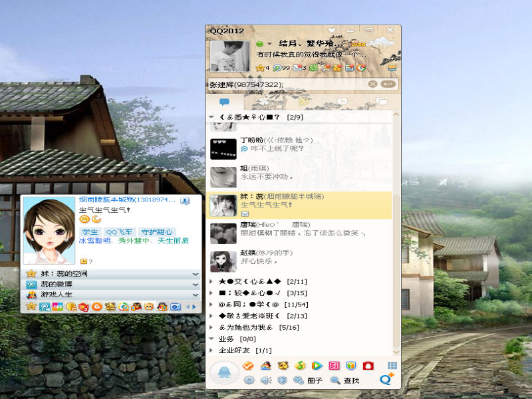
Task: Click my own avatar photo in the header
Action: coord(229,56)
